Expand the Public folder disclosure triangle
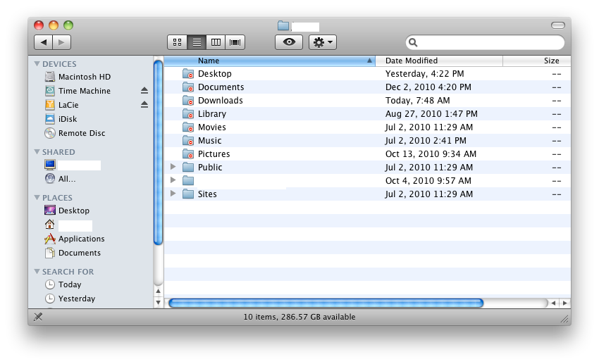The height and width of the screenshot is (364, 599). [x=173, y=167]
